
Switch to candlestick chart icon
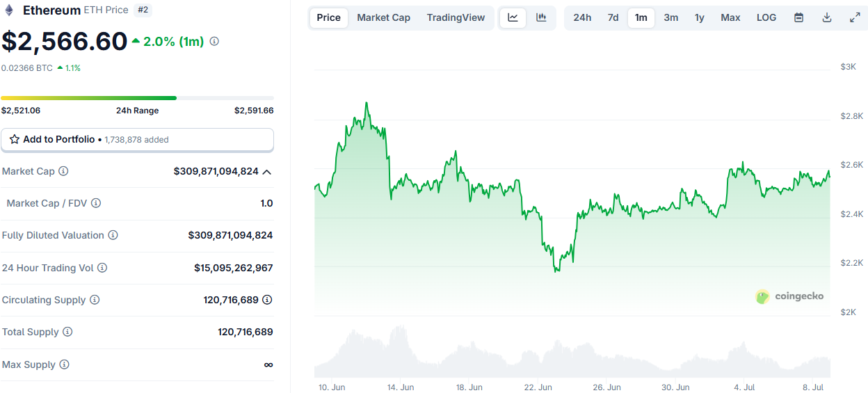tap(541, 17)
